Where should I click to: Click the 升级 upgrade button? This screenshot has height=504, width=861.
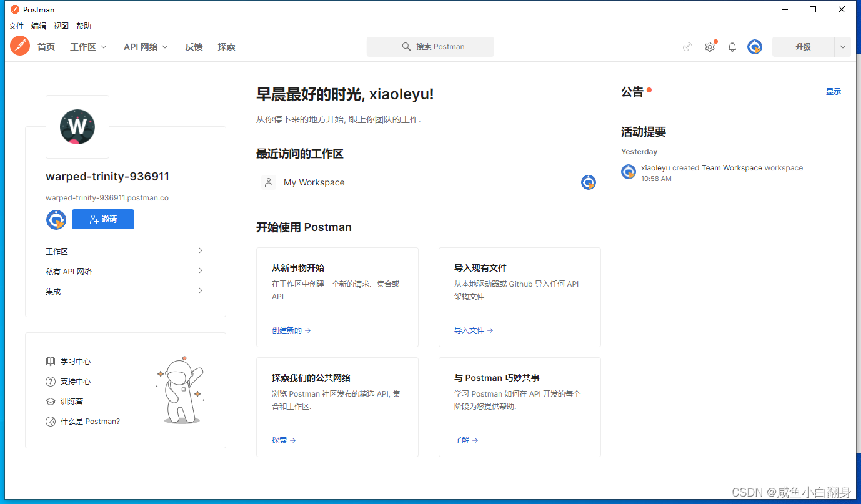pos(804,47)
